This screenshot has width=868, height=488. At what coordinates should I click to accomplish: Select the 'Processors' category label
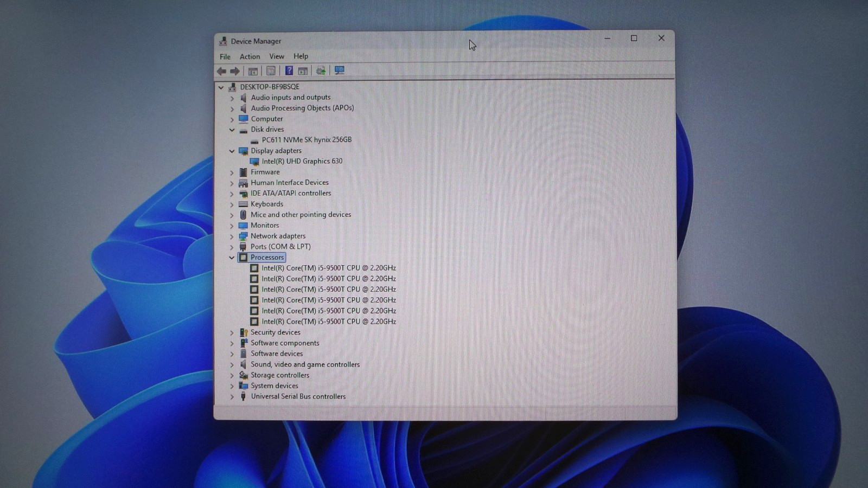[x=267, y=258]
